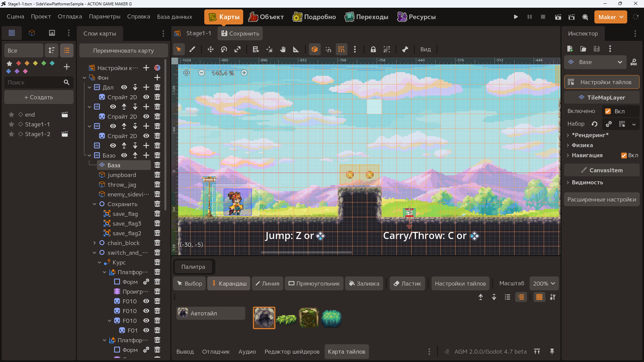Toggle the list view button in scene panel
Viewport: 644px width, 362px height.
[67, 51]
